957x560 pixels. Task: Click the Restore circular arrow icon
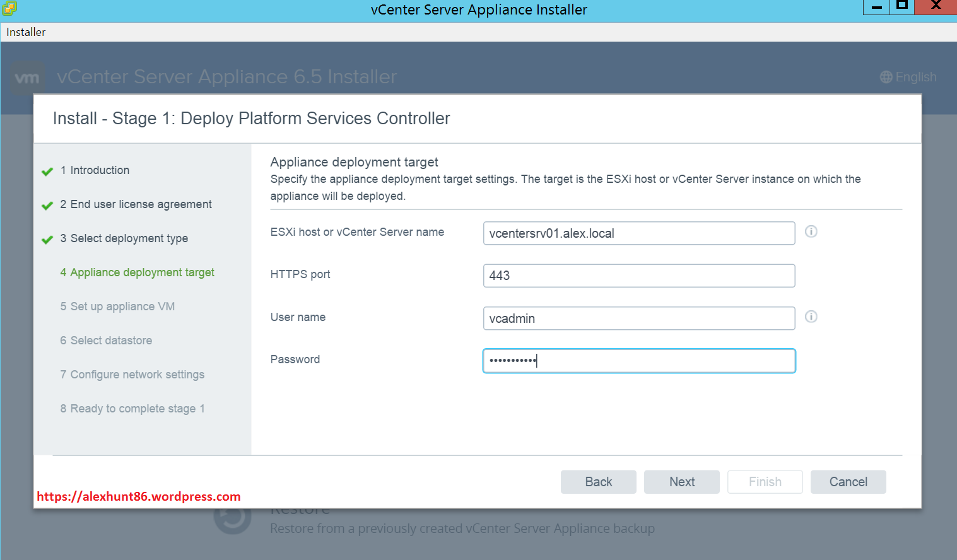[x=232, y=518]
